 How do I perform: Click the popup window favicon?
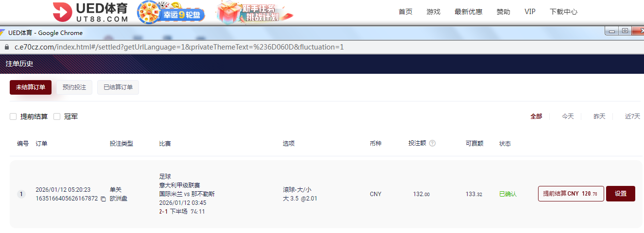click(x=2, y=33)
